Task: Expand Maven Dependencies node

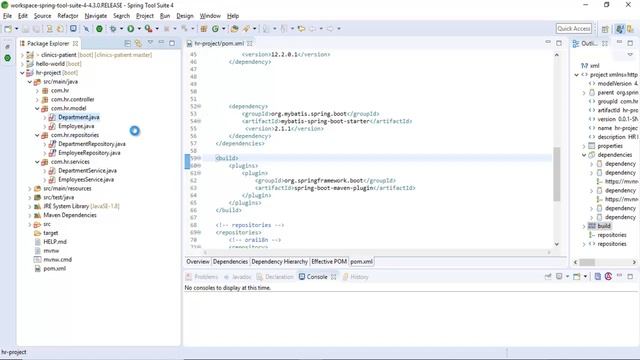Action: tap(30, 216)
